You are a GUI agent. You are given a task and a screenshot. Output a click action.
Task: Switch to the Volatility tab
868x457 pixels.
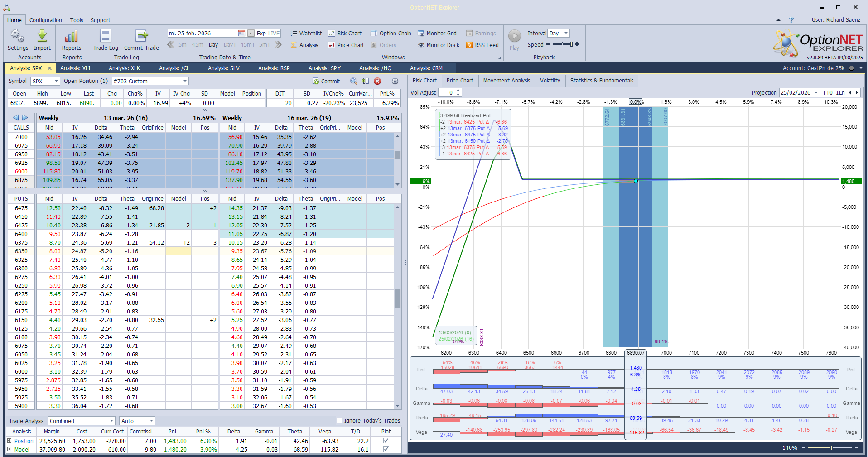coord(550,80)
